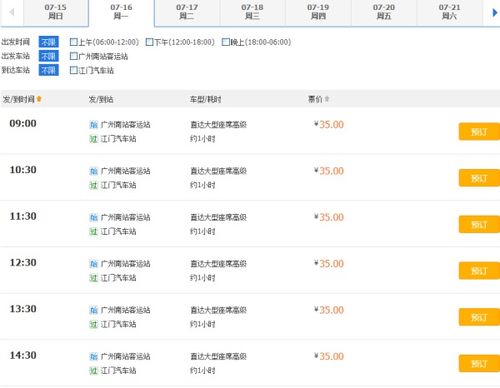Tick the 江门汽车站 arrival checkbox
This screenshot has height=388, width=500.
coord(73,70)
